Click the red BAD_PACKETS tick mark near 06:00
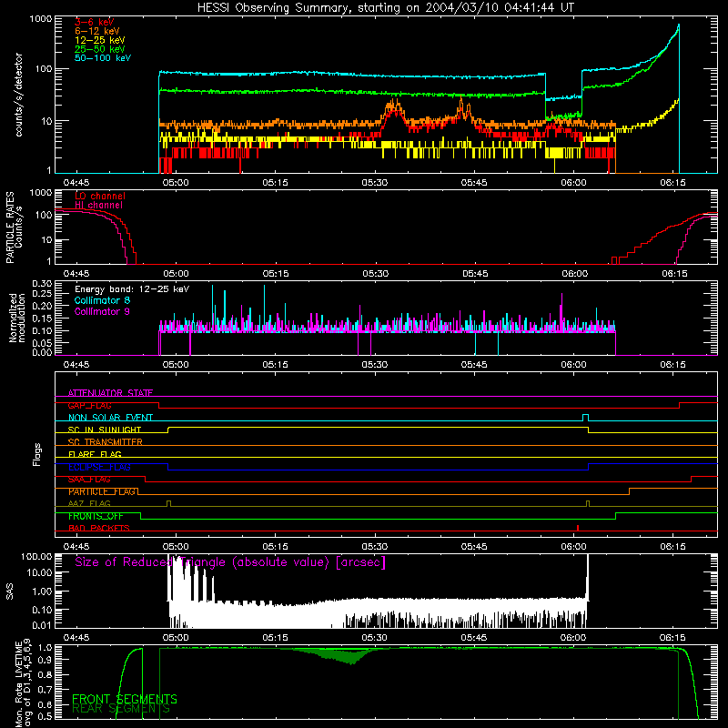 (x=578, y=528)
